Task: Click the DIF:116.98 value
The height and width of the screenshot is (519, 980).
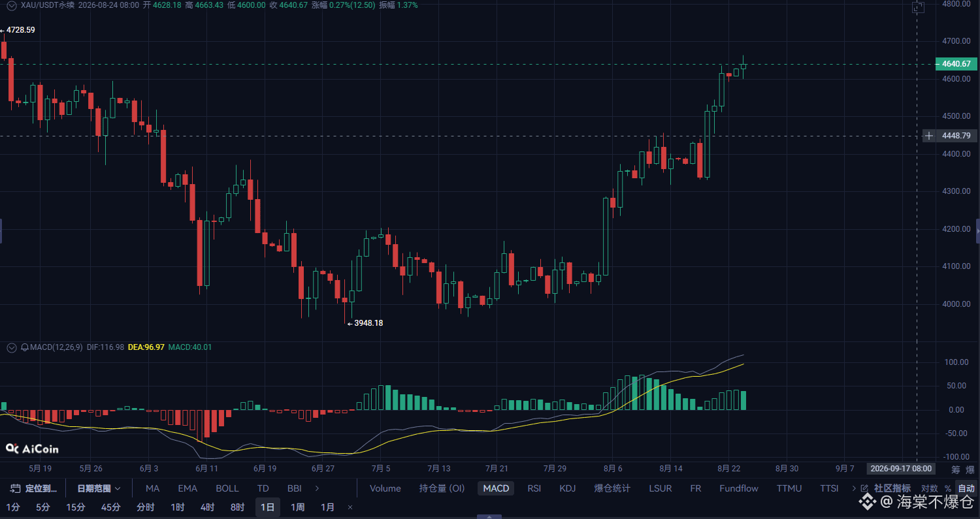Action: (105, 347)
